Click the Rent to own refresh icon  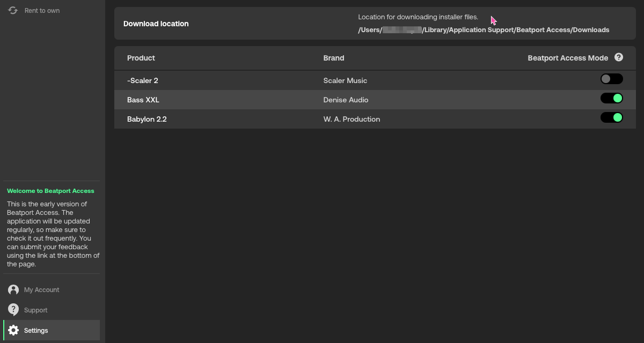pos(13,10)
